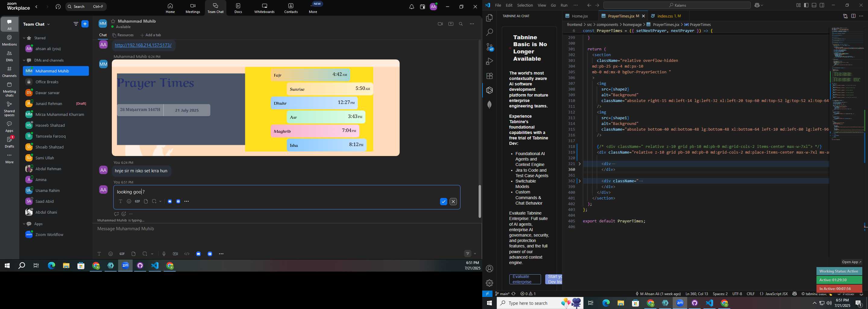
Task: Cancel editing message with X
Action: click(454, 202)
